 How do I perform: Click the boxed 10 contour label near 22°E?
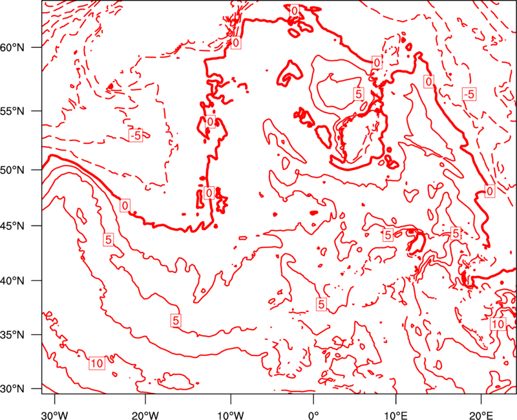coord(498,324)
